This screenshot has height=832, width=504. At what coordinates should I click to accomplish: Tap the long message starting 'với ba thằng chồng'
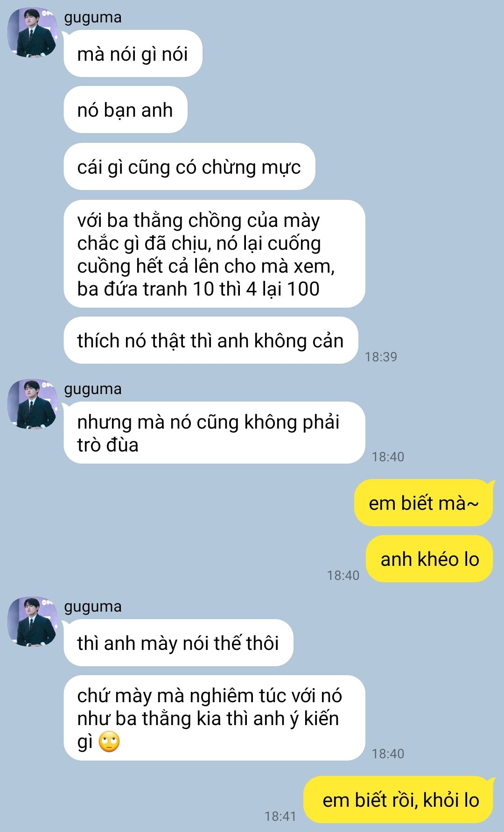point(214,254)
